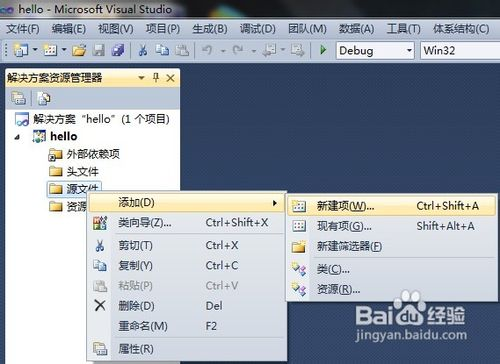Click the Redo arrow icon
500x364 pixels.
pos(238,50)
